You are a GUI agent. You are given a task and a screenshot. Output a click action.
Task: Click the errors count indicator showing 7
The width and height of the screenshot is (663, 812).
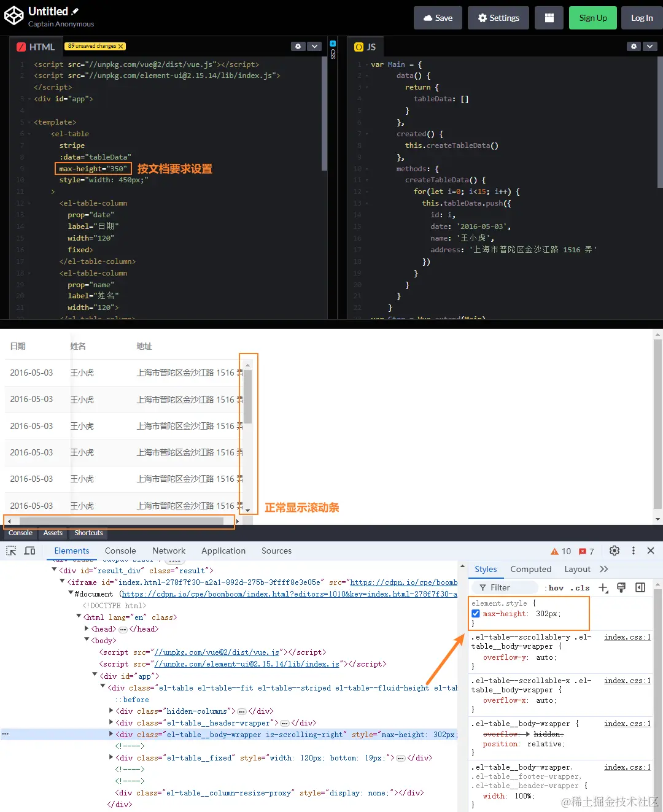(x=587, y=551)
